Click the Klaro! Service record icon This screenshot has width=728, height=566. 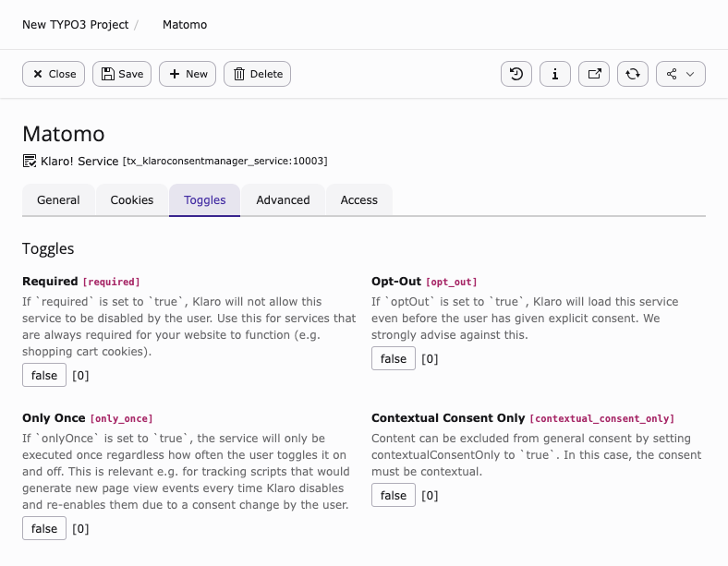click(x=30, y=161)
